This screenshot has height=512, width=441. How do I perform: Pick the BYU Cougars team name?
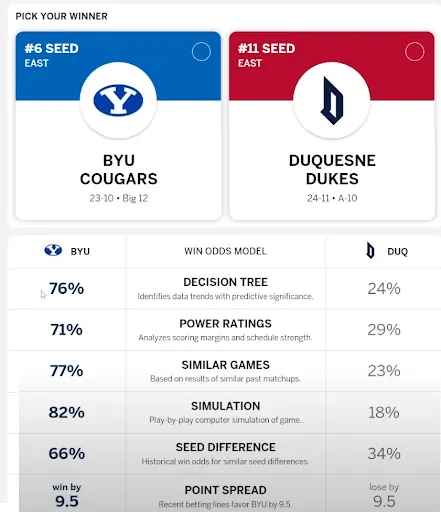119,170
